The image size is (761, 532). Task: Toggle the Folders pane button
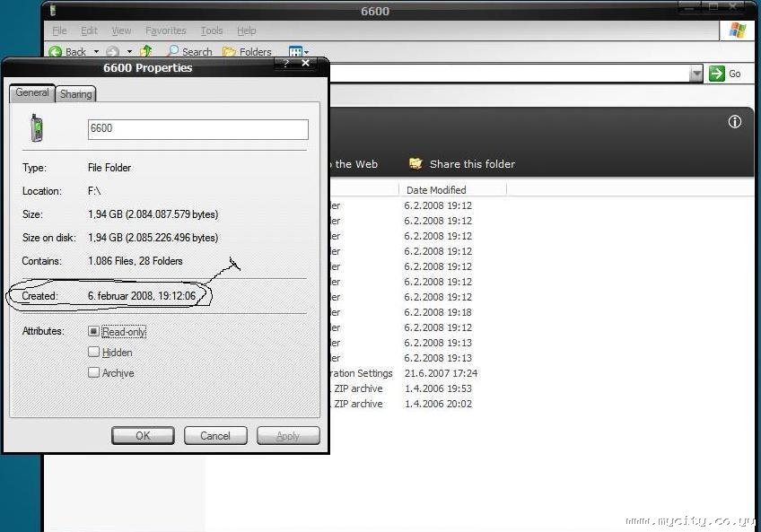[x=247, y=51]
